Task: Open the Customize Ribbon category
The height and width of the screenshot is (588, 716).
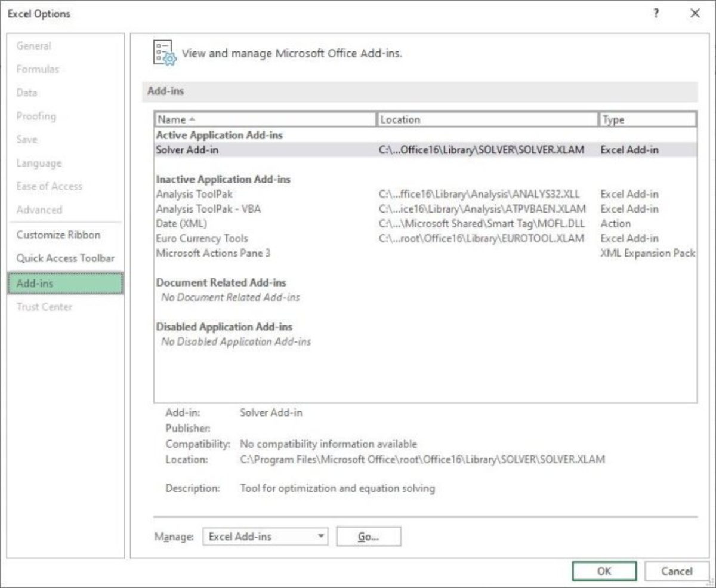Action: point(58,235)
